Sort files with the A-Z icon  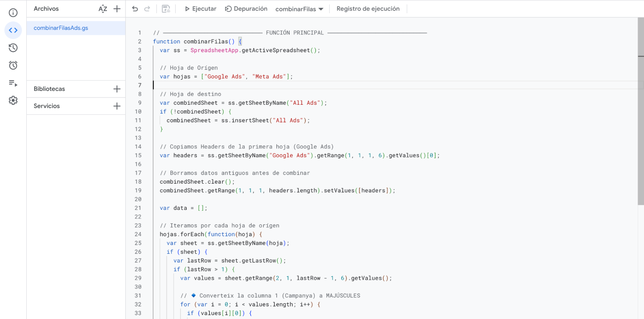(102, 9)
